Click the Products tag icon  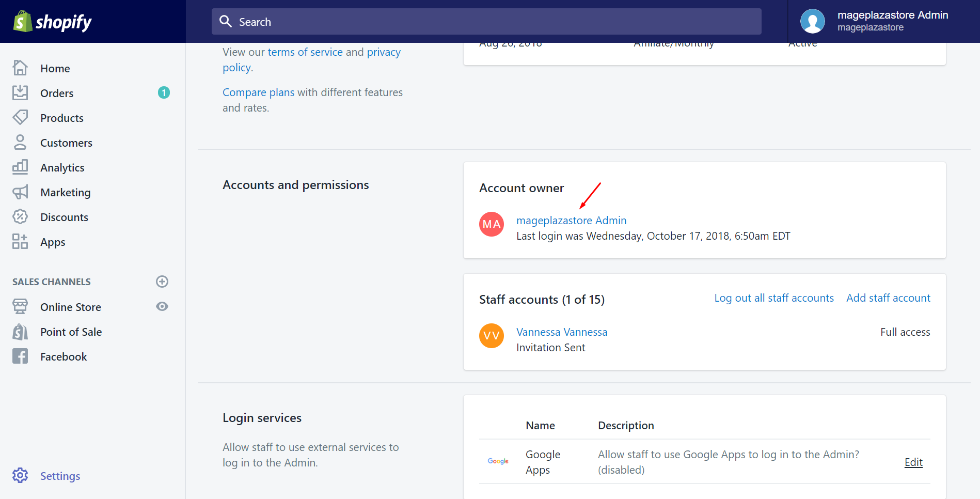20,117
